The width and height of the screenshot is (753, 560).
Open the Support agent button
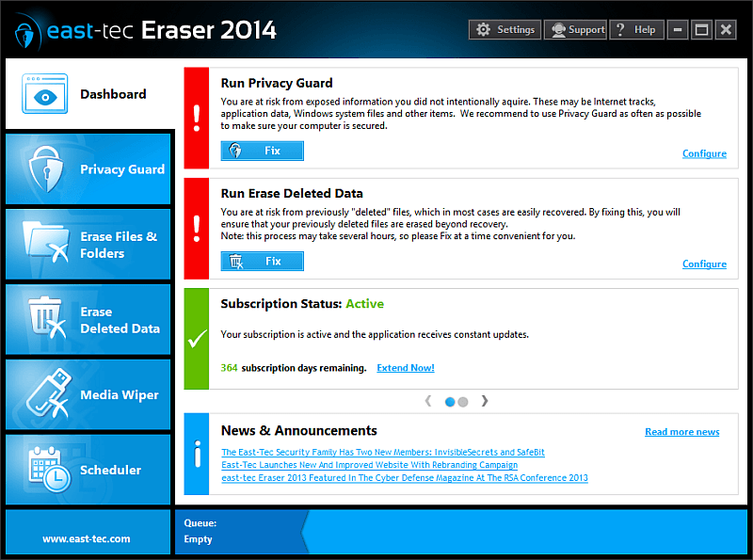pyautogui.click(x=575, y=30)
